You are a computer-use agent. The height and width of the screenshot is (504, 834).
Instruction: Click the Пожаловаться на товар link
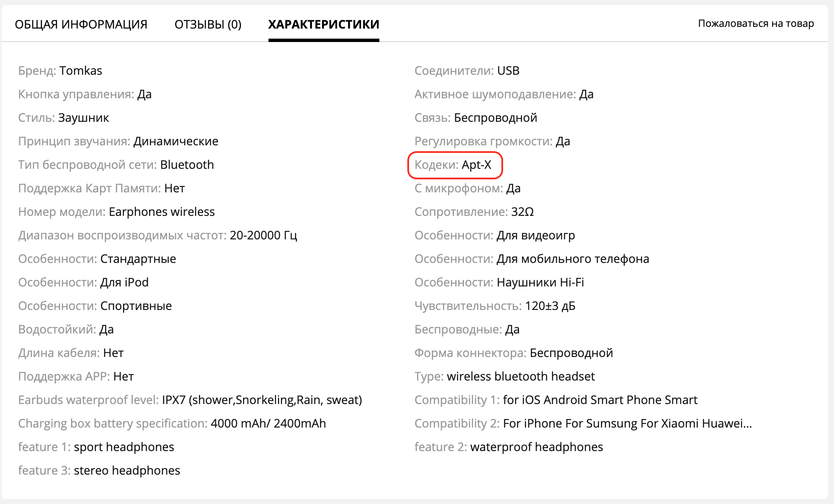755,24
